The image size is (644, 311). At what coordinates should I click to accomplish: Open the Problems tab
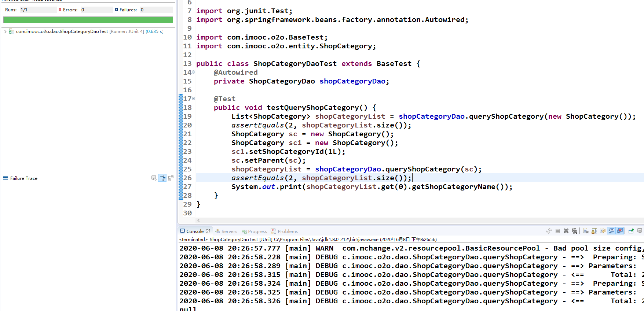(284, 231)
